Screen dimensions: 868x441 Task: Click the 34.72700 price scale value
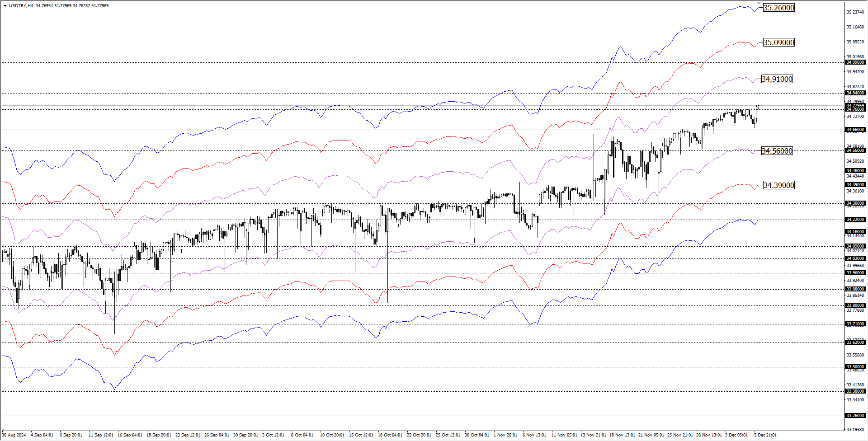click(x=855, y=117)
